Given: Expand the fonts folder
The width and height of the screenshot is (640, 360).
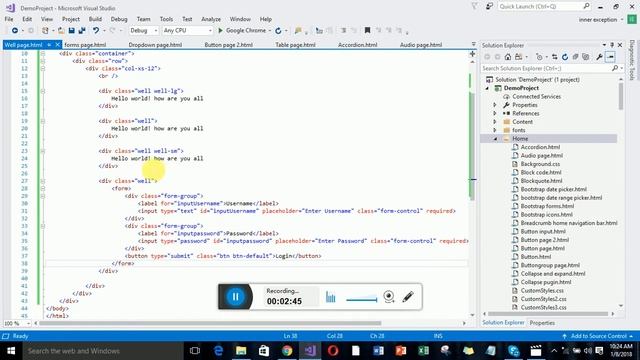Looking at the screenshot, I should pos(495,130).
